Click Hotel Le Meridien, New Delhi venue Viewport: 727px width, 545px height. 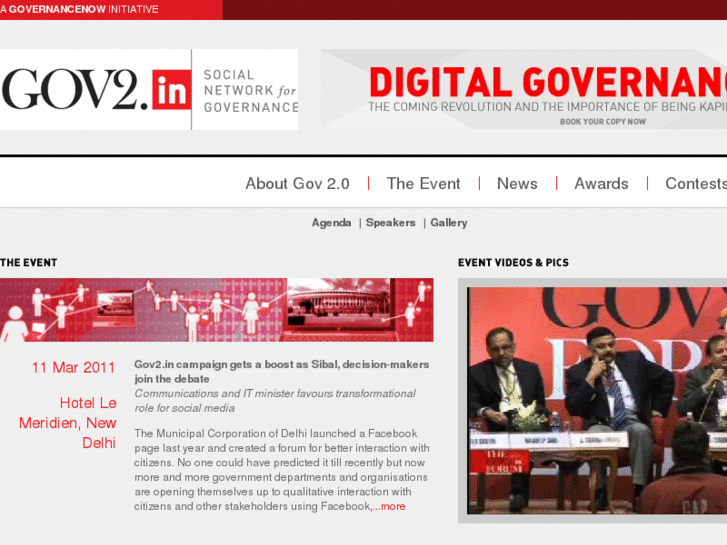(x=68, y=423)
